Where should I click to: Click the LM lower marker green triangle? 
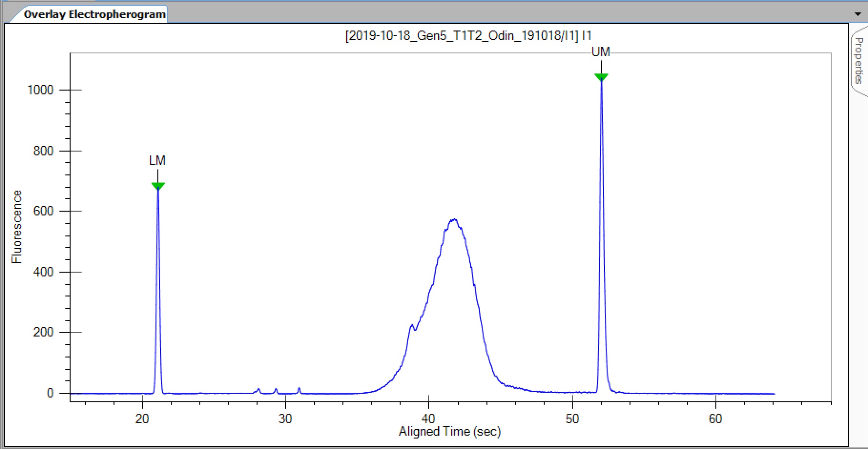[x=158, y=186]
